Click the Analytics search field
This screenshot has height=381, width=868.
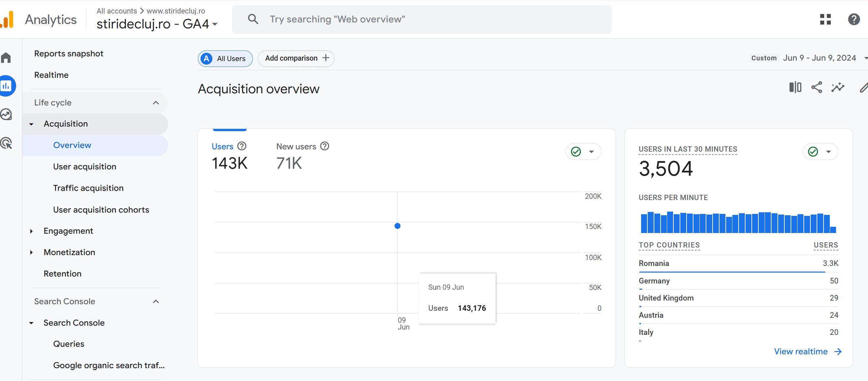click(x=421, y=19)
